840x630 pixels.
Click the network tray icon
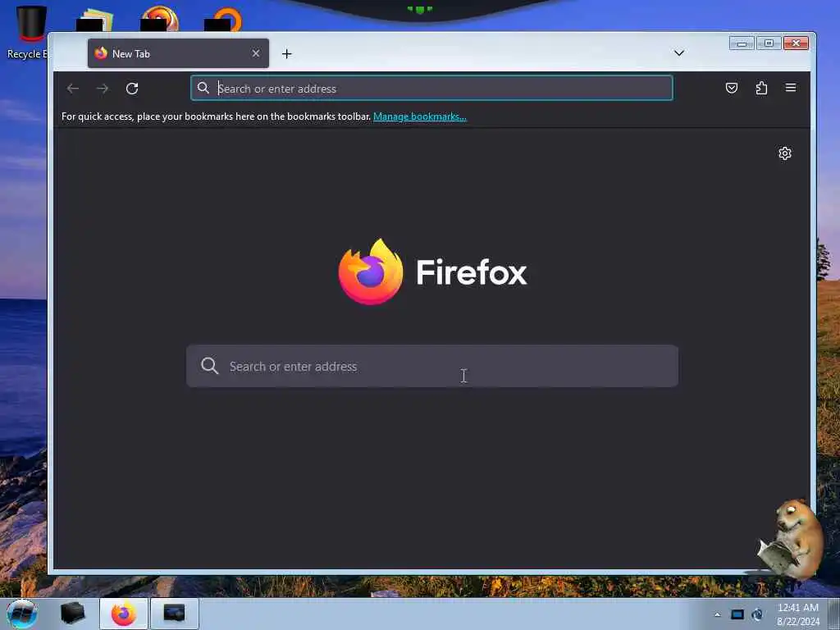click(x=757, y=614)
